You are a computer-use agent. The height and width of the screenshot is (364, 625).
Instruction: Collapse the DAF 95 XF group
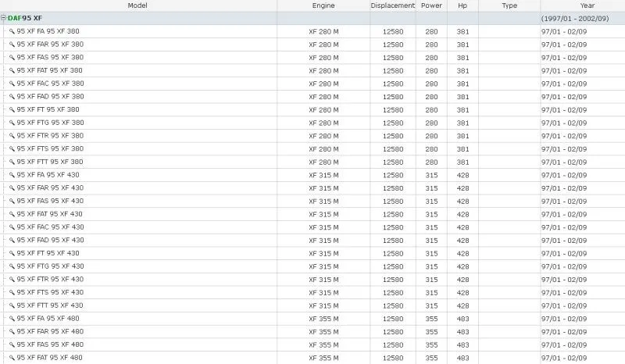click(x=3, y=18)
